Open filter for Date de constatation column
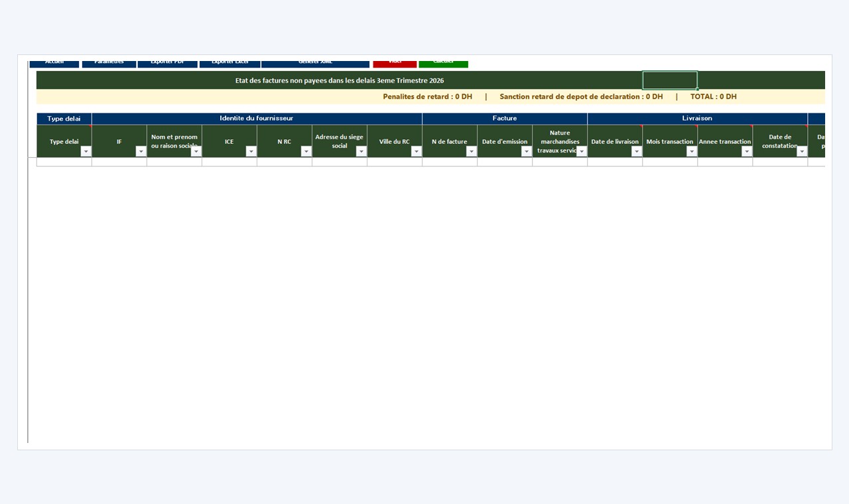Viewport: 849px width, 504px height. pos(801,151)
